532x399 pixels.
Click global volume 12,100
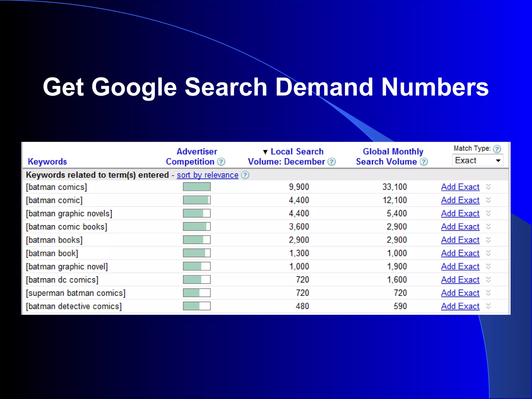coord(395,200)
